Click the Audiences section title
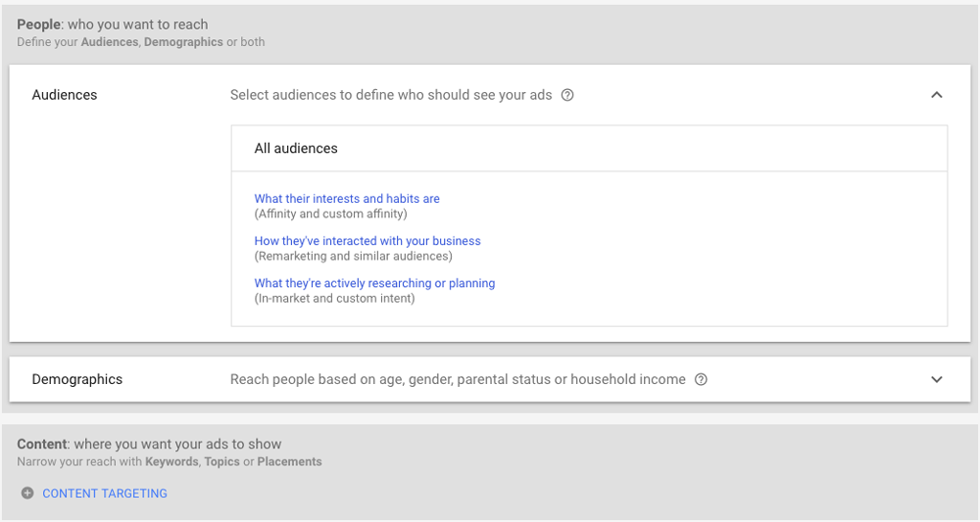980x522 pixels. [x=65, y=95]
